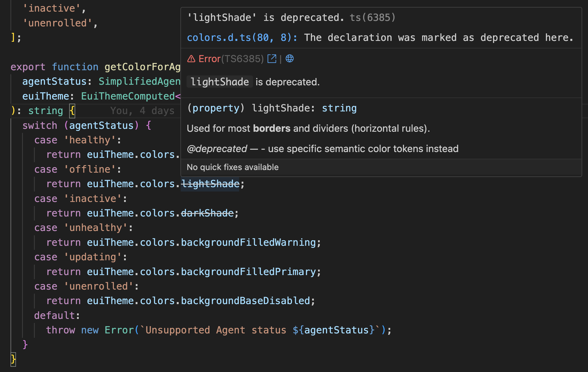
Task: Click the 'inactive' case string in the switch
Action: point(92,198)
